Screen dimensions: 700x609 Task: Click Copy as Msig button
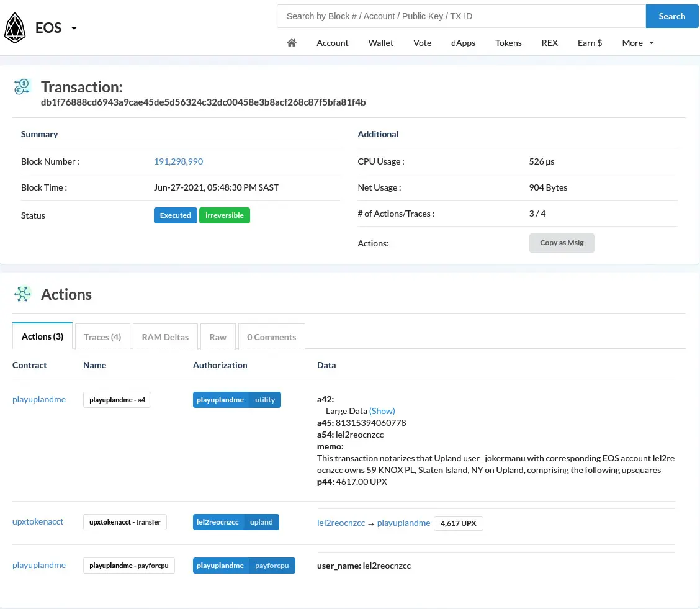[x=562, y=243]
